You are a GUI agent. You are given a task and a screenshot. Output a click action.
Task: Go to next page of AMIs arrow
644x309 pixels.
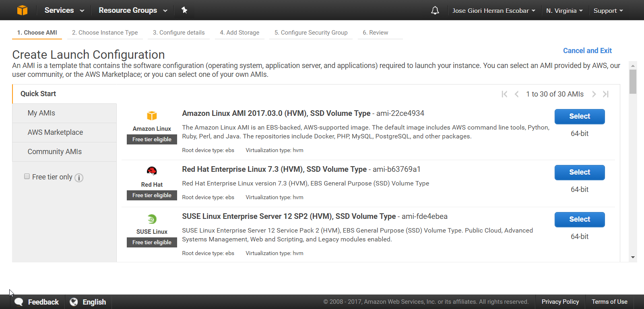(x=594, y=94)
